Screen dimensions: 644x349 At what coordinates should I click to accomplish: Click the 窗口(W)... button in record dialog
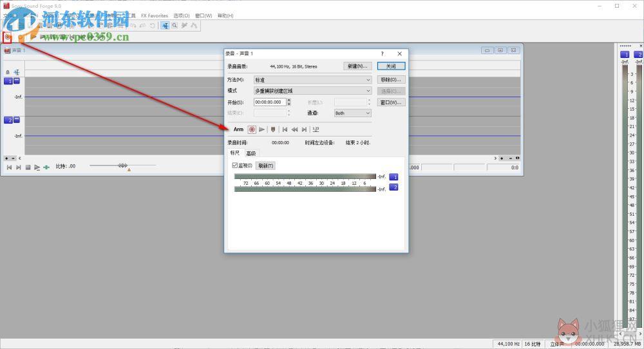[x=391, y=102]
